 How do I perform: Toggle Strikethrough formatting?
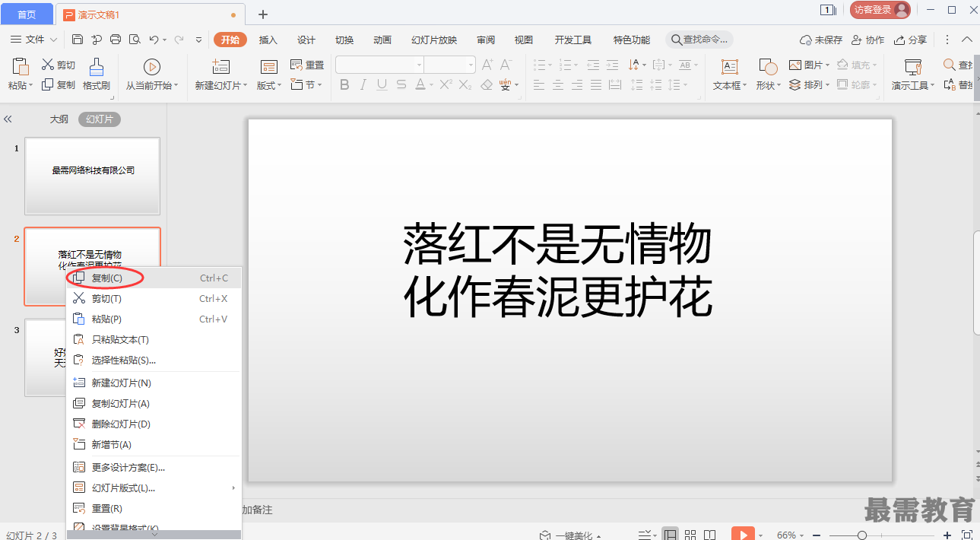click(401, 85)
